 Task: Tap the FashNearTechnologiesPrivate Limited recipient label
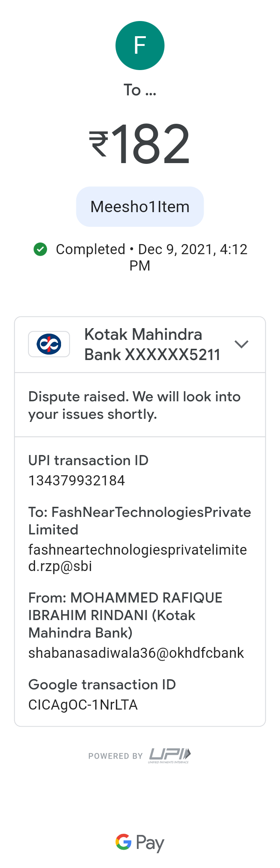139,521
